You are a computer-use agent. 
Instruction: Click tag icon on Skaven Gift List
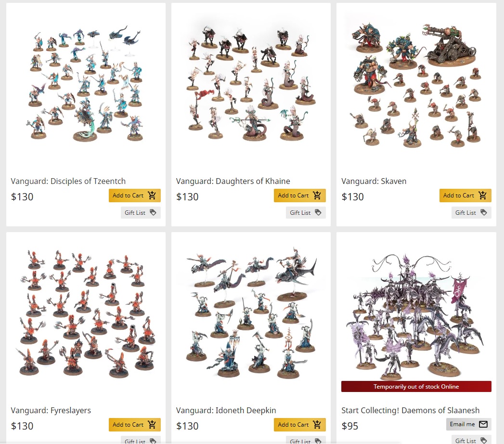click(x=484, y=212)
